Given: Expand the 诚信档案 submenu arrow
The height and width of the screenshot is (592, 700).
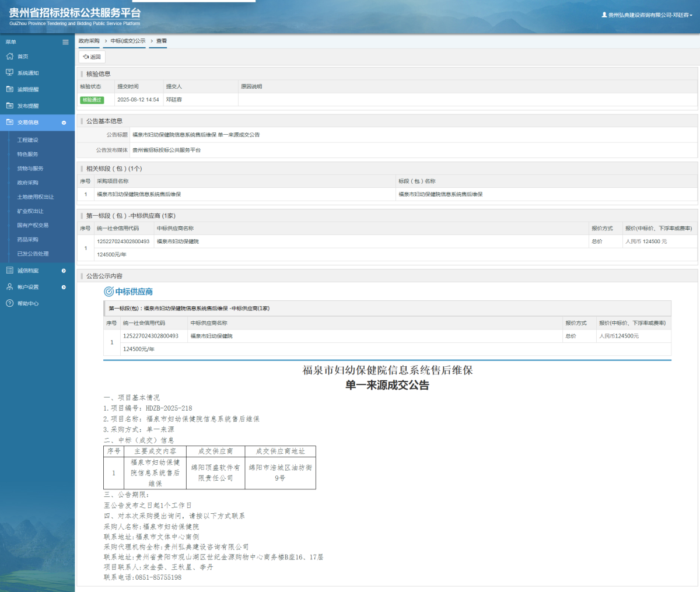Looking at the screenshot, I should (64, 271).
